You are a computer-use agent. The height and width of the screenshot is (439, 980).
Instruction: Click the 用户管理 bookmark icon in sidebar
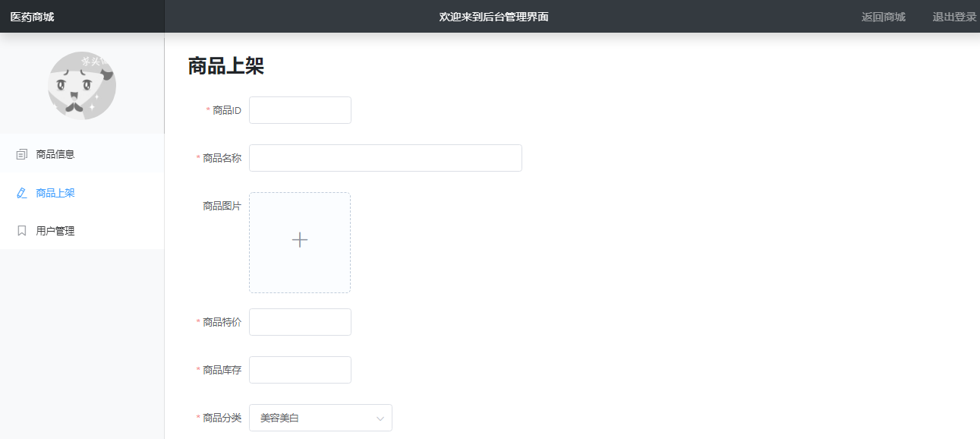point(22,231)
